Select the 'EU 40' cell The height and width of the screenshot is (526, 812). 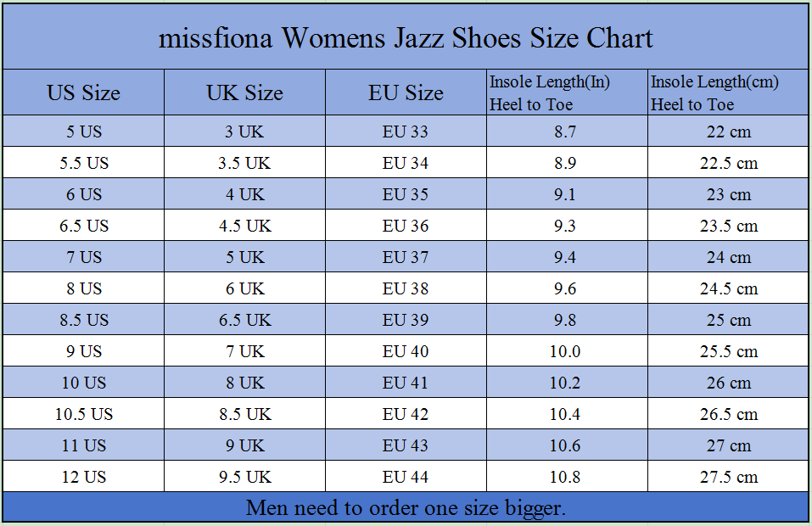tap(406, 351)
